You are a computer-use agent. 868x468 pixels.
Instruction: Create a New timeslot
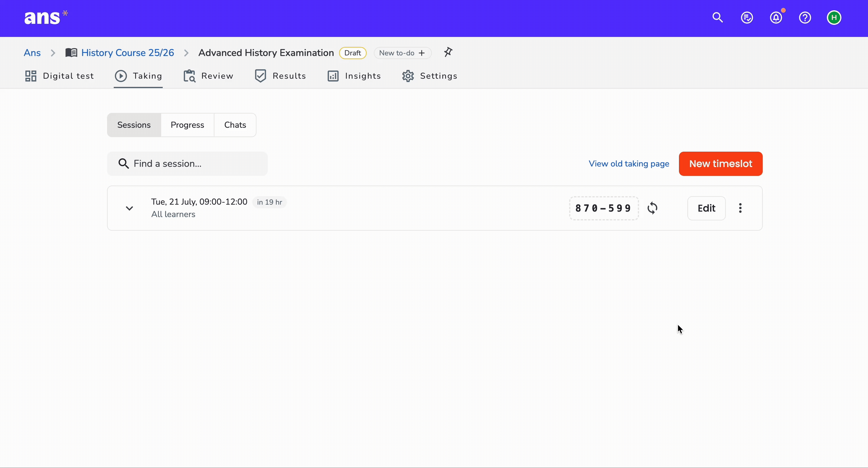(721, 163)
